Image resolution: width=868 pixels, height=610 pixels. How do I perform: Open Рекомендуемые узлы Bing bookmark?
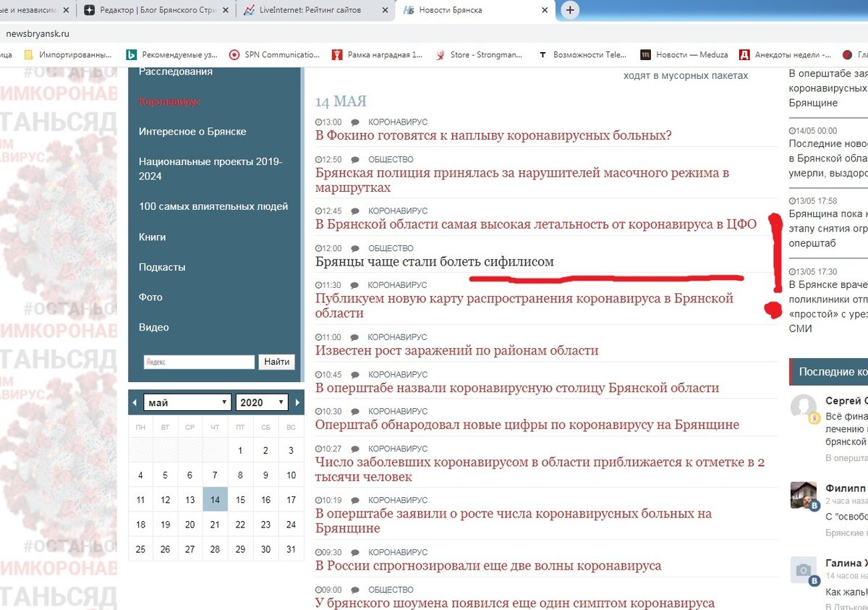[171, 54]
